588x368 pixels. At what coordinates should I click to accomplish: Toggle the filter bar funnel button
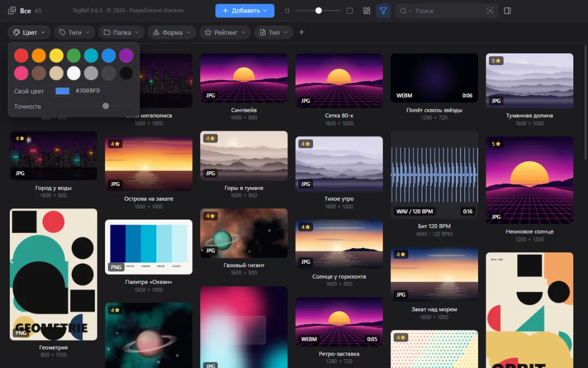point(383,11)
